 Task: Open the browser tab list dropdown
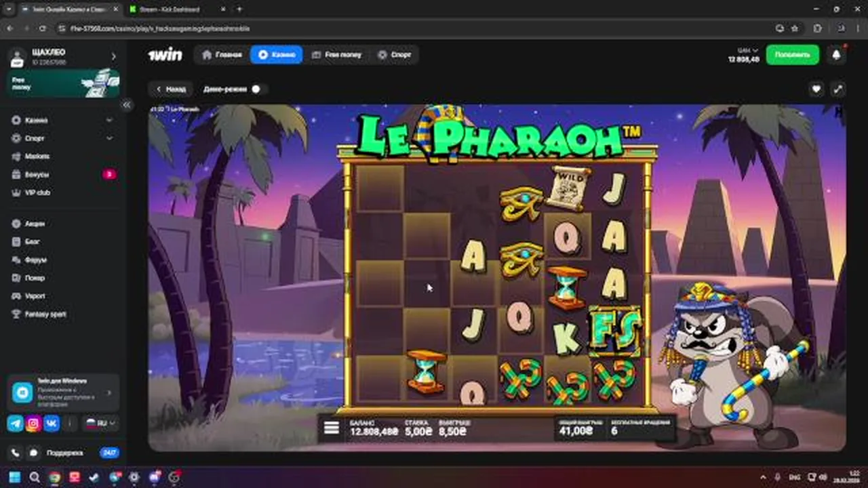[9, 9]
